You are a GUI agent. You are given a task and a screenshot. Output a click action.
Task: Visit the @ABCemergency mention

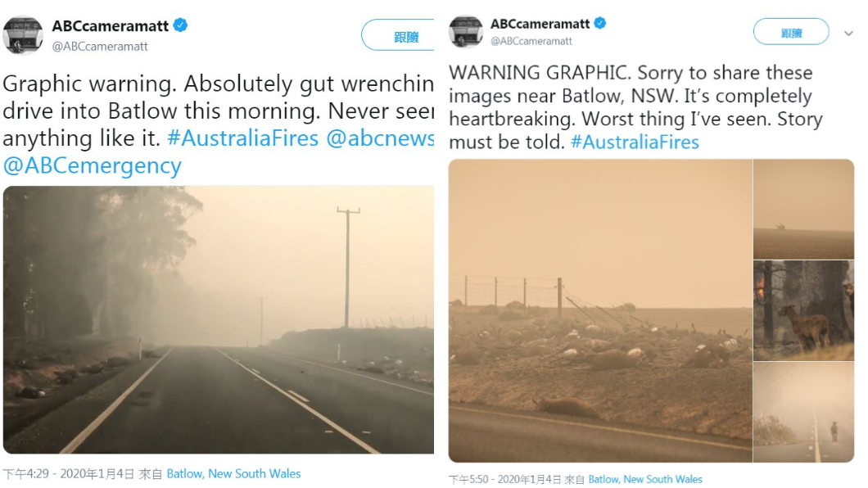(92, 165)
